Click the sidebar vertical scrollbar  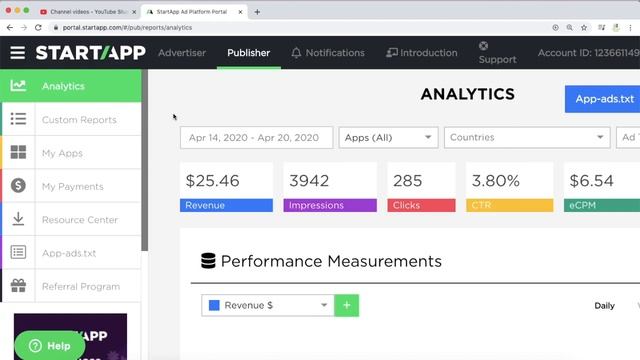pos(144,160)
